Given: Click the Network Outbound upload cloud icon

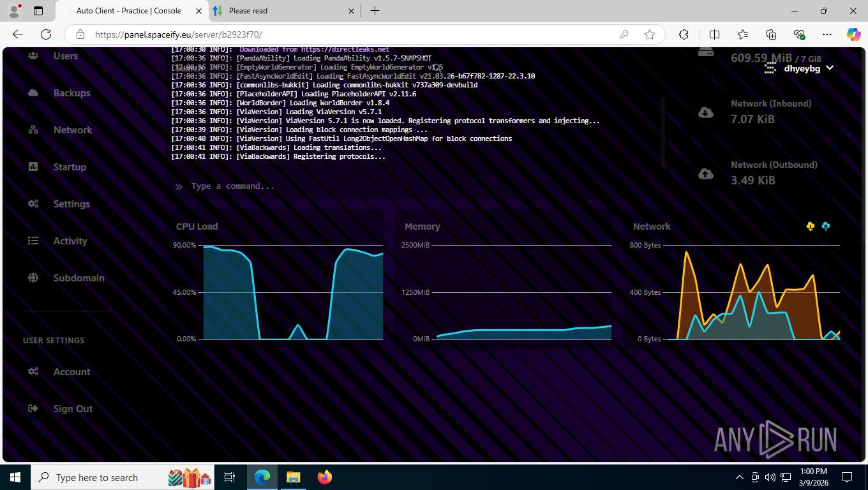Looking at the screenshot, I should coord(706,174).
